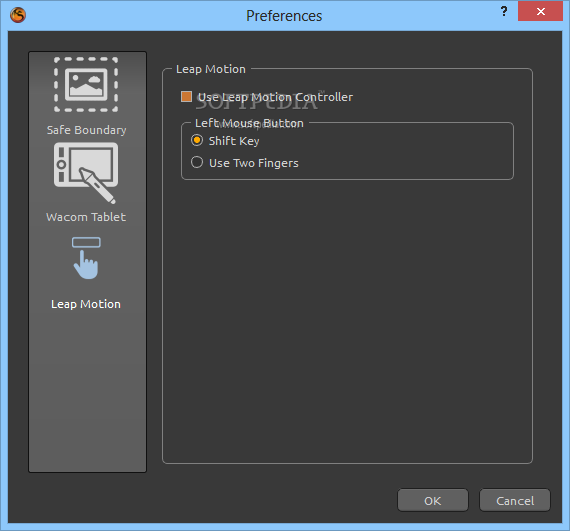Viewport: 570px width, 531px height.
Task: Click the Left Mouse Button group title
Action: [249, 123]
